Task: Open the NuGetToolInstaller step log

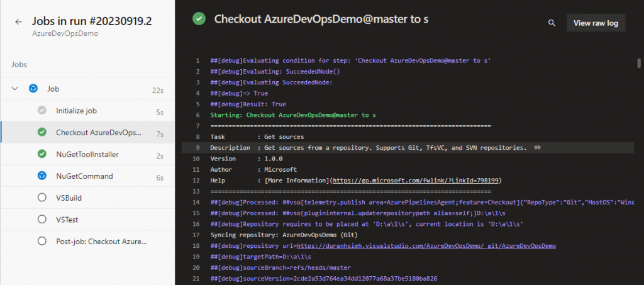Action: click(x=87, y=154)
